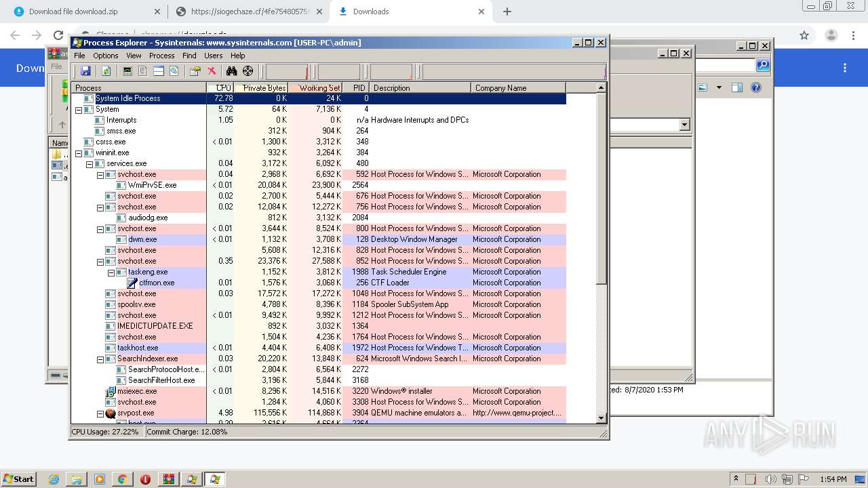The image size is (868, 488).
Task: Select the IMEDICTUPDATE.EXE process
Action: pos(319,326)
